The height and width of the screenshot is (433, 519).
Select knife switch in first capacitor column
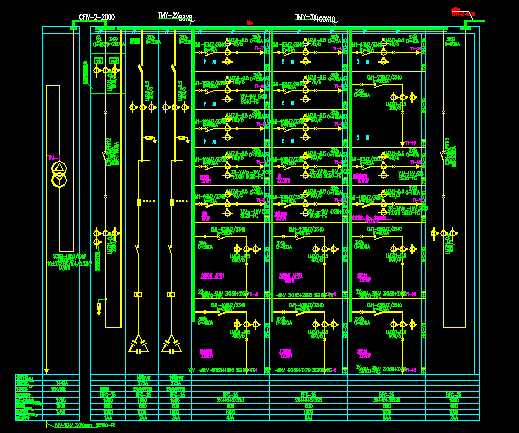pyautogui.click(x=140, y=69)
